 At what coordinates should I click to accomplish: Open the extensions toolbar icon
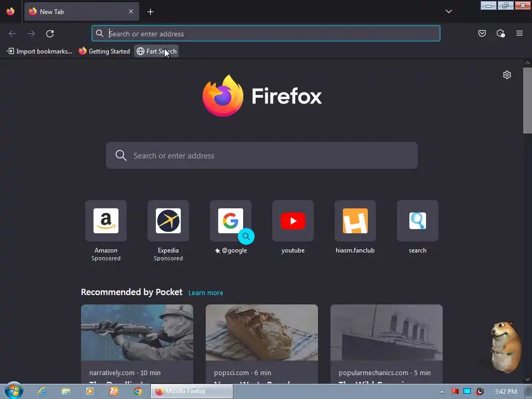[x=500, y=33]
